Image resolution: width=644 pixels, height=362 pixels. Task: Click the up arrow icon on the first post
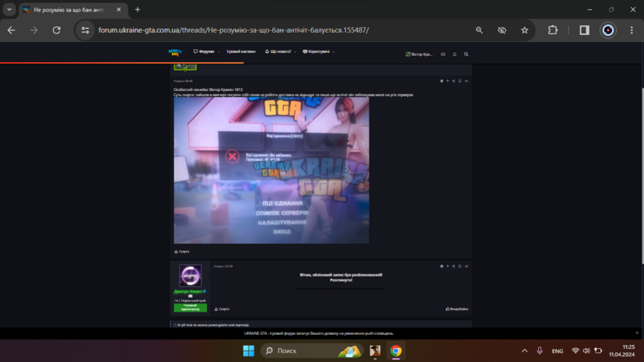(x=448, y=82)
